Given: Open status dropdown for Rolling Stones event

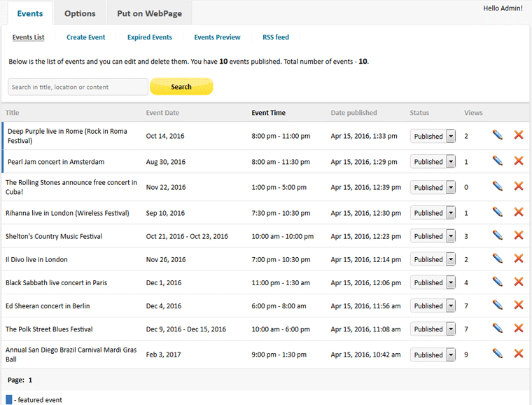Looking at the screenshot, I should [x=433, y=187].
